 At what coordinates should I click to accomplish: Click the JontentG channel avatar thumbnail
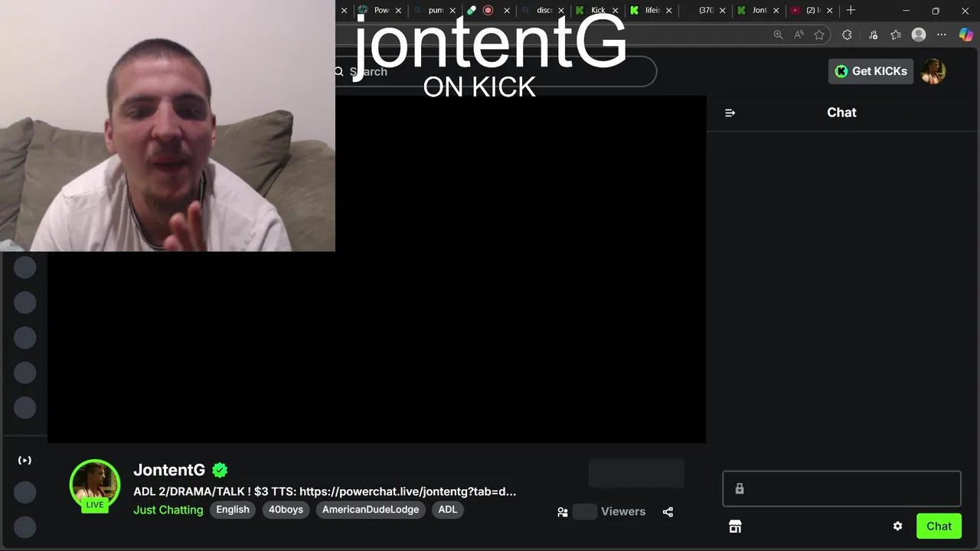95,484
